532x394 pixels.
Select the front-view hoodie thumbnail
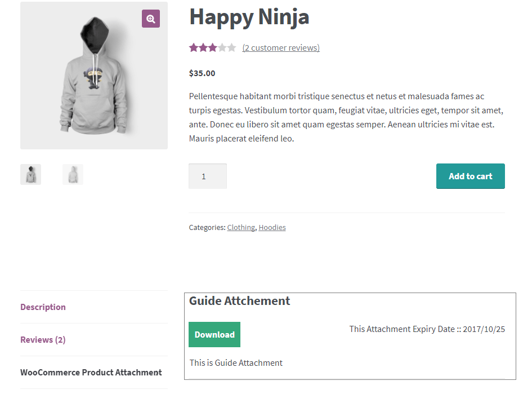[x=30, y=175]
